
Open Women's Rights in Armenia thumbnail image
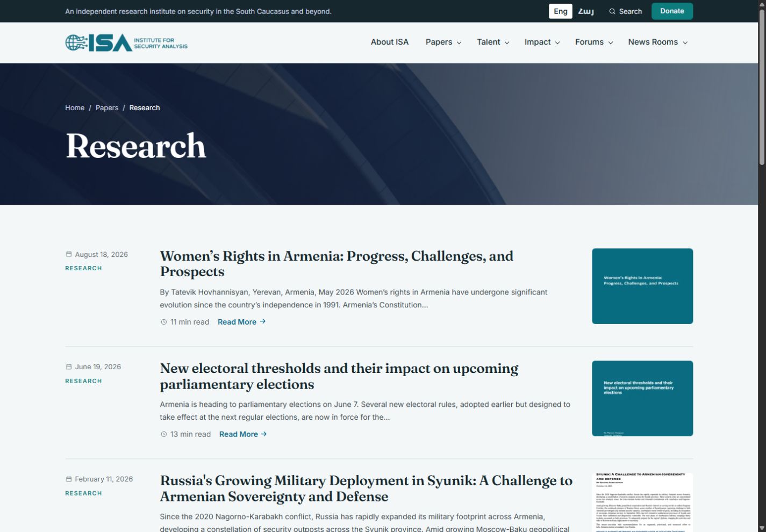pyautogui.click(x=642, y=286)
